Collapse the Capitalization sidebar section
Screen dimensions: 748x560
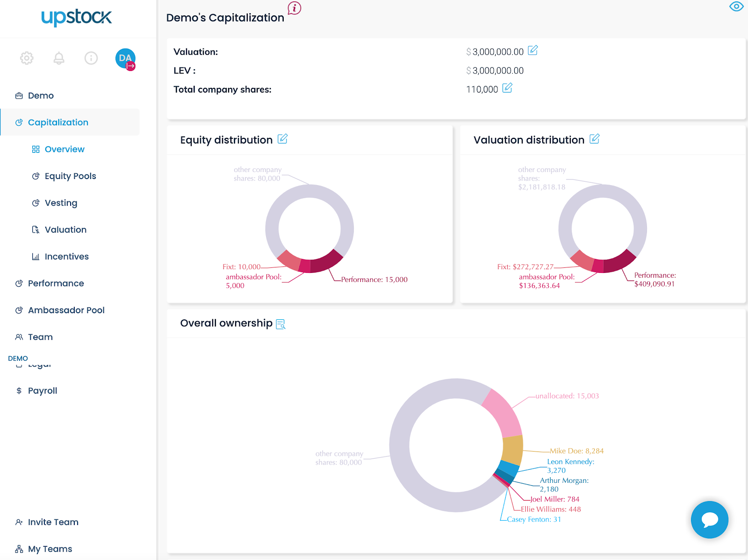point(58,122)
